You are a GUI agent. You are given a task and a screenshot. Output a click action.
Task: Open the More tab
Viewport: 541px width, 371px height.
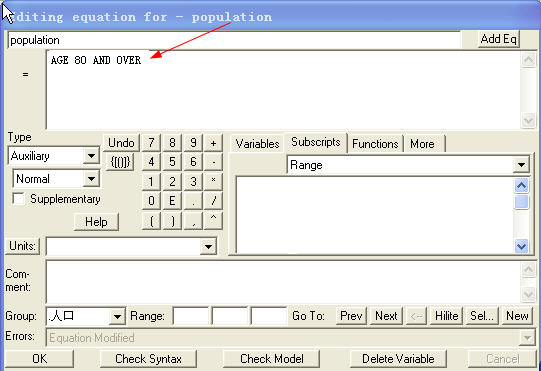422,144
